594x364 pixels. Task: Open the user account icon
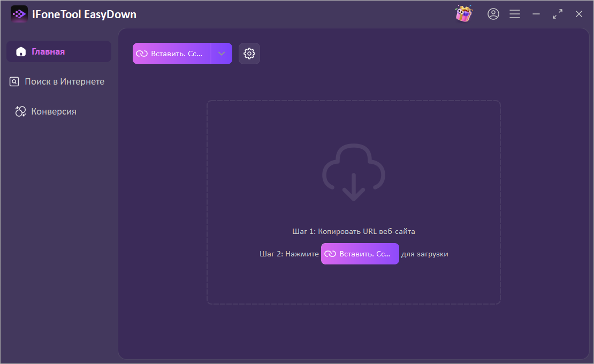click(493, 14)
